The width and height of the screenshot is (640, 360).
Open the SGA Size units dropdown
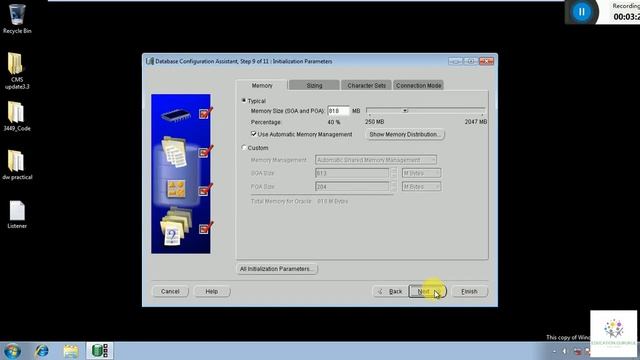[421, 173]
